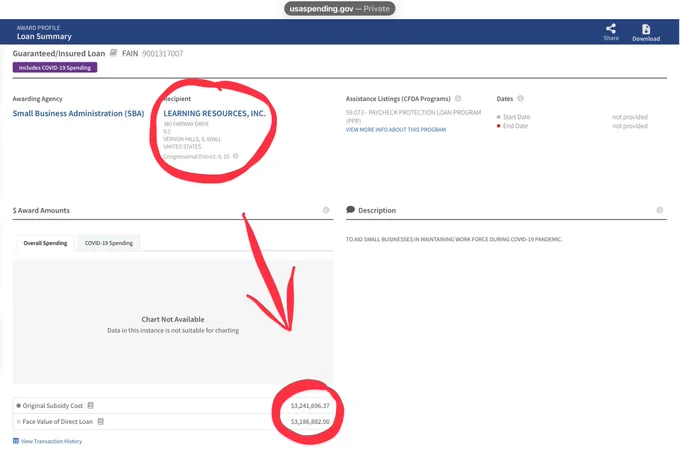
Task: Open info icon next to Dates
Action: (520, 98)
